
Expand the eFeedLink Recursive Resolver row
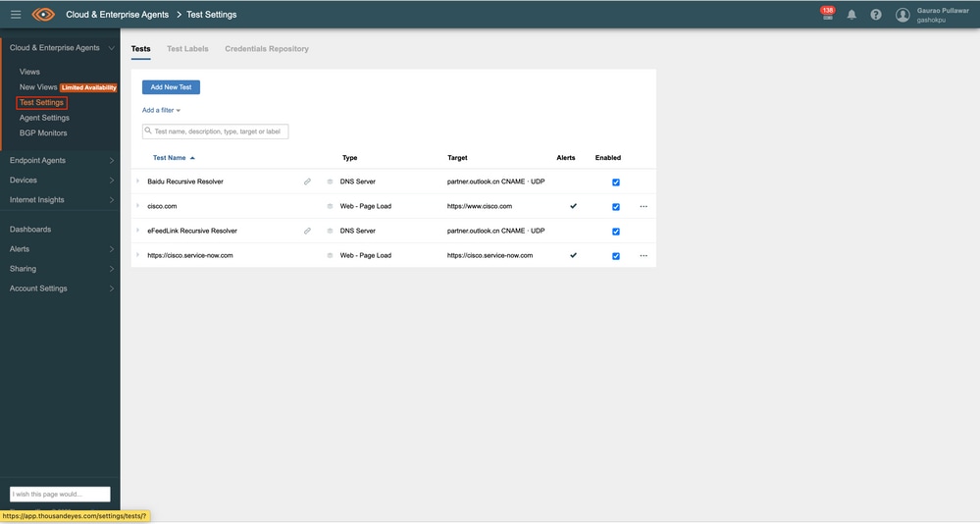(x=137, y=231)
